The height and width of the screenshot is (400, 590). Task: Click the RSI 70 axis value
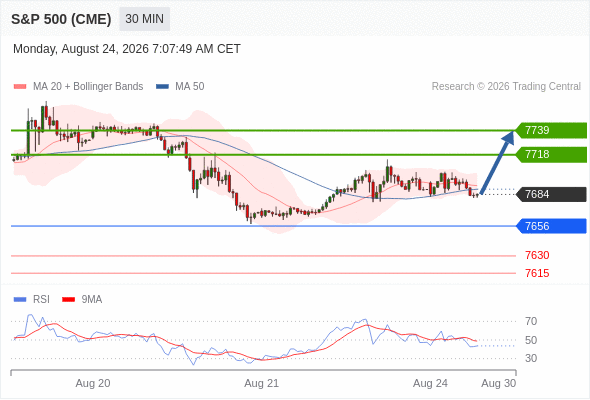(x=531, y=321)
